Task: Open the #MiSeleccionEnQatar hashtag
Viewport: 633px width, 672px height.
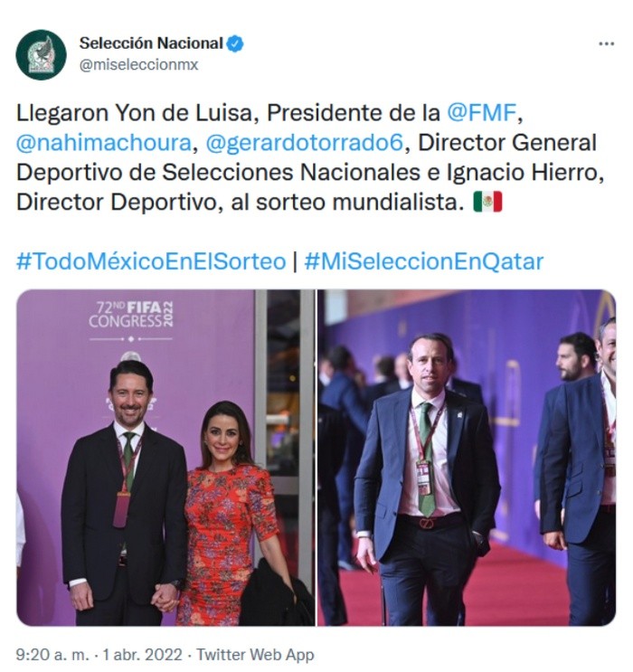Action: pos(423,261)
